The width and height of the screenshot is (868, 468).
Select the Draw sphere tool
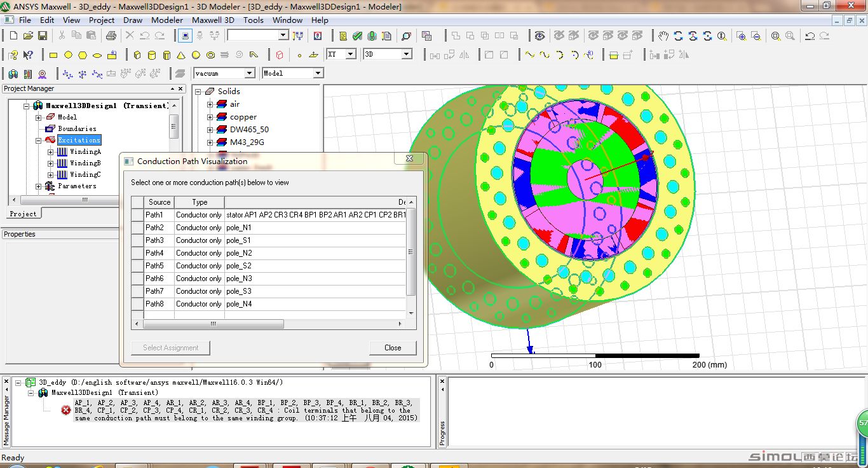196,55
